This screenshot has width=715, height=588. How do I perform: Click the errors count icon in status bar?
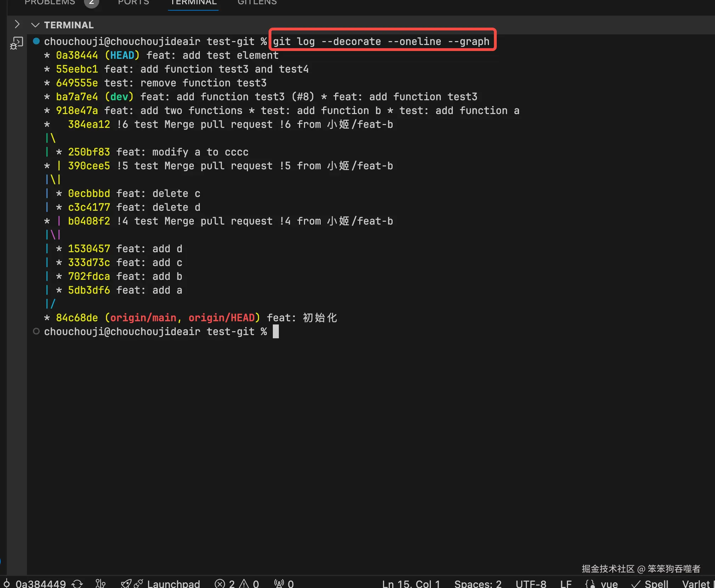click(x=220, y=583)
